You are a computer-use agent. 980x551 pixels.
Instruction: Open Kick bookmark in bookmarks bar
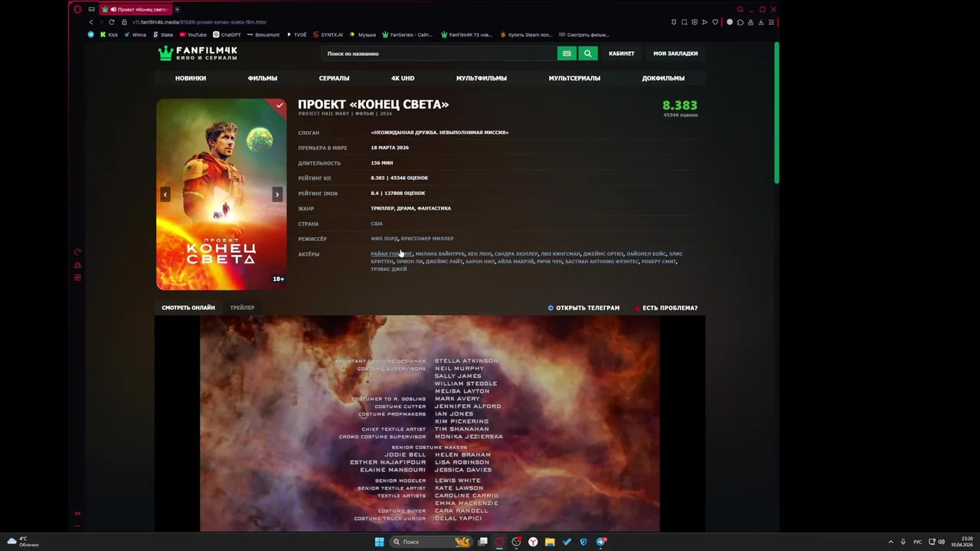click(109, 34)
